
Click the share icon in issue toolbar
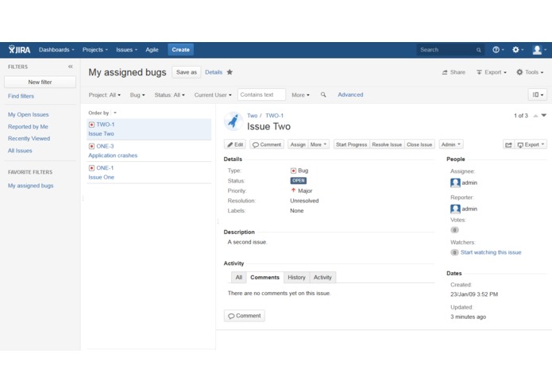[508, 144]
